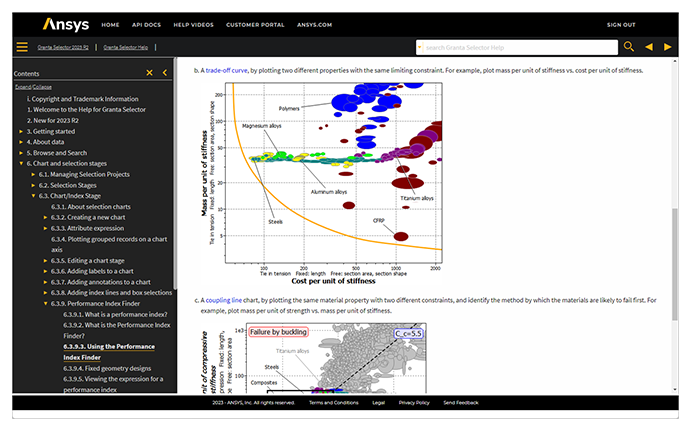Open 6.3.9.4. Fixed geometry designs
The width and height of the screenshot is (696, 430).
[x=107, y=368]
